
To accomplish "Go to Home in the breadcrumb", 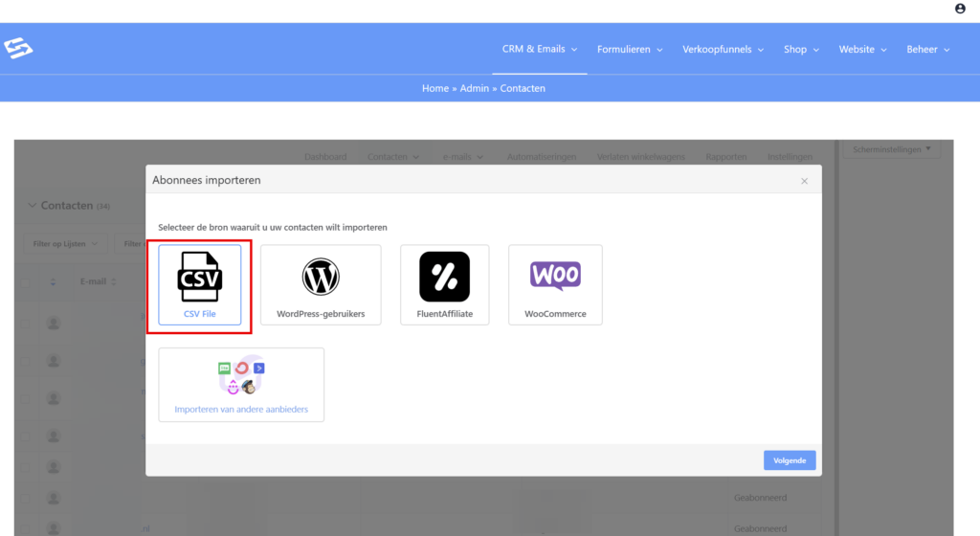I will (435, 88).
